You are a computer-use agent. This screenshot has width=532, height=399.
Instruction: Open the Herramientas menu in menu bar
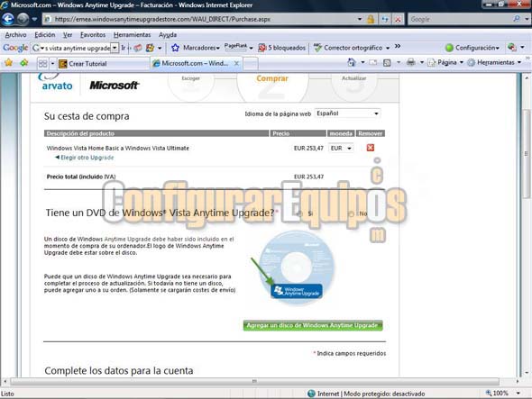[132, 34]
